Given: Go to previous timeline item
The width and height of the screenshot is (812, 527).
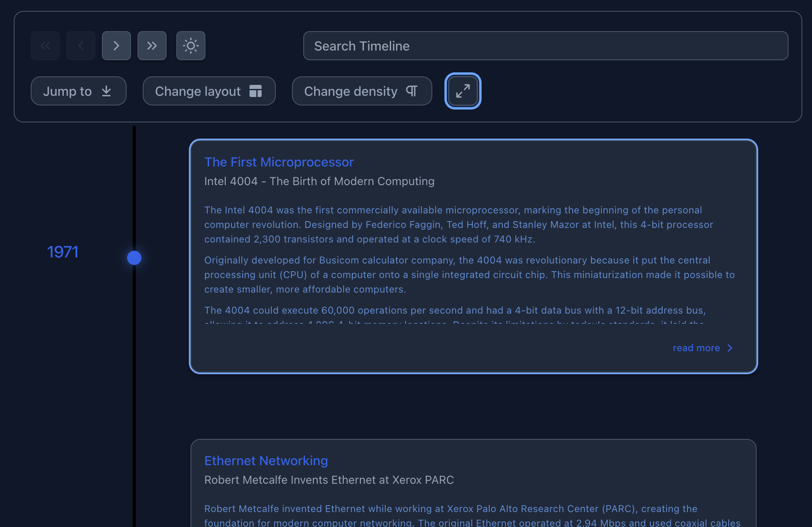Looking at the screenshot, I should [x=81, y=46].
